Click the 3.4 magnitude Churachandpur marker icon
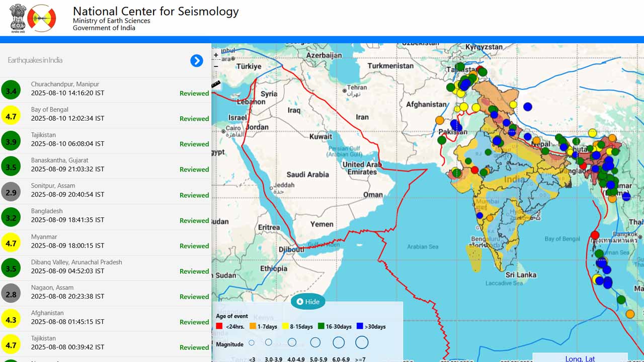The image size is (644, 362). pos(11,90)
